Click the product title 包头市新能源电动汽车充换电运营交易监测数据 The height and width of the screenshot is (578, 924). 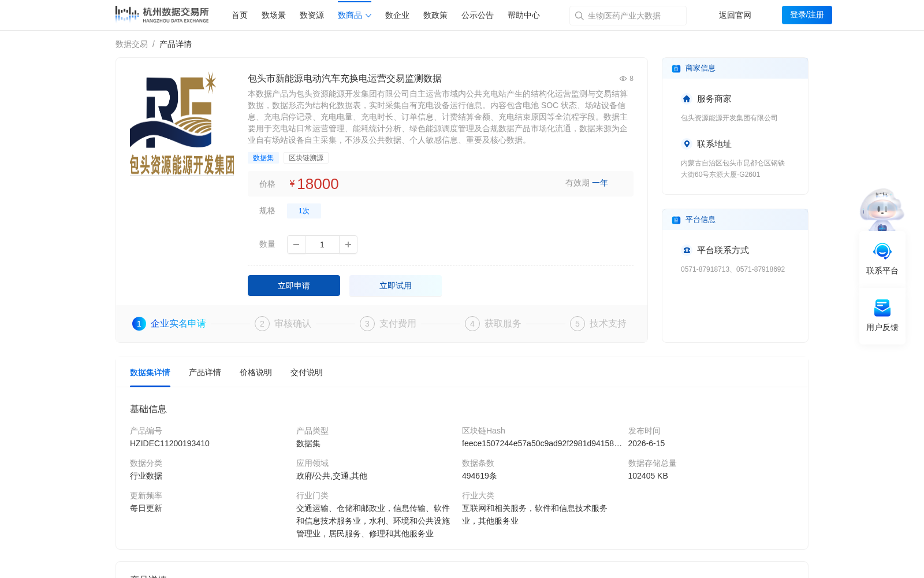click(345, 79)
